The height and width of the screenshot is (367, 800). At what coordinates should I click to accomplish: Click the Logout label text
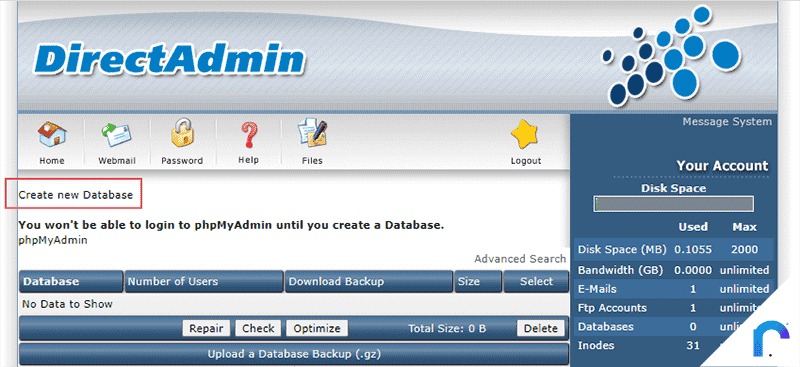pyautogui.click(x=526, y=160)
